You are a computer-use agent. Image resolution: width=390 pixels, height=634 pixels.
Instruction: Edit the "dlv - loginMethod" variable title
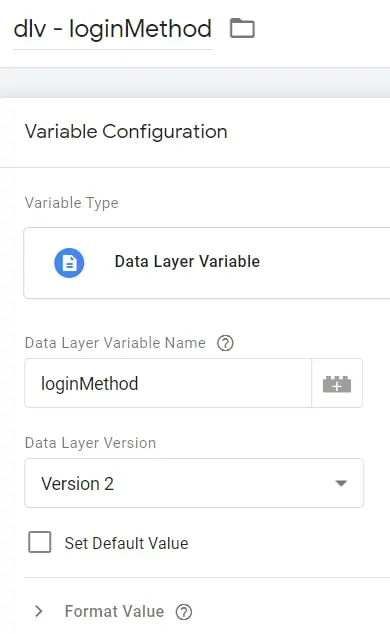[x=113, y=29]
